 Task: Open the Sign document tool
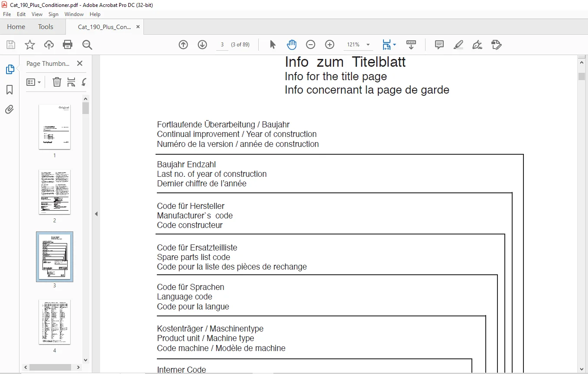(478, 45)
